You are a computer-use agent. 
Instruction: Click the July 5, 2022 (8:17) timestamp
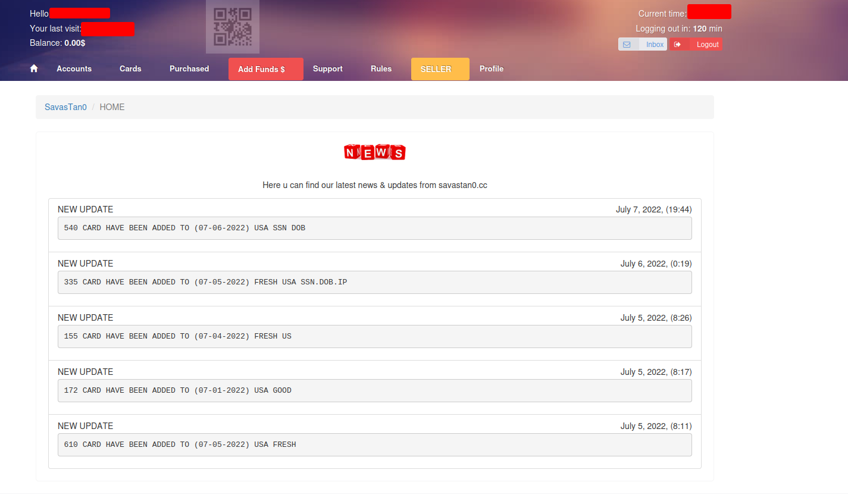(x=656, y=372)
